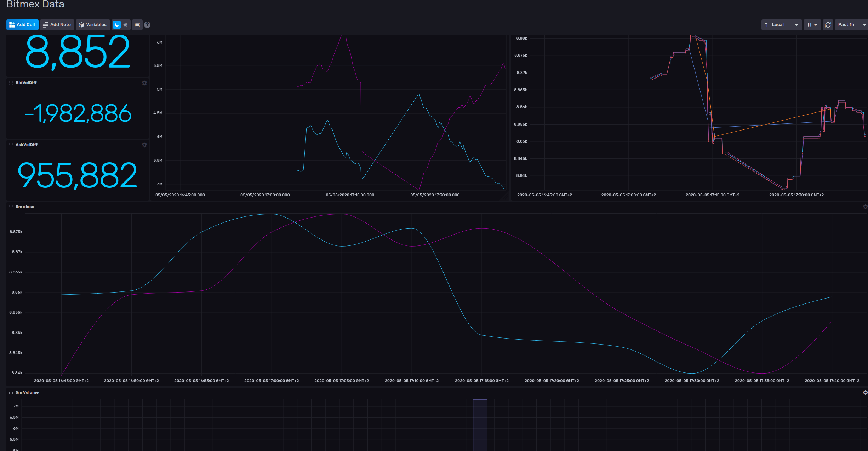The width and height of the screenshot is (868, 451).
Task: Open help via the question mark icon
Action: pos(147,25)
